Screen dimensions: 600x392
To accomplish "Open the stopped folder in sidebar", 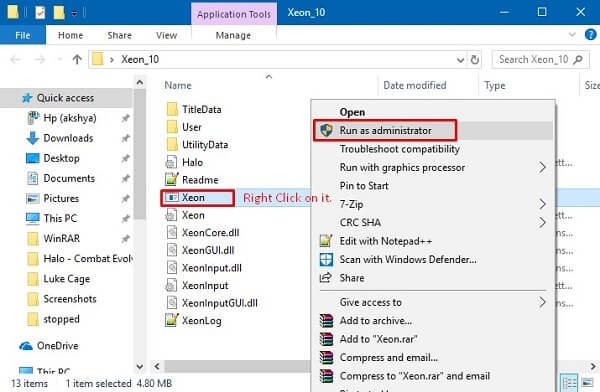I will 61,319.
